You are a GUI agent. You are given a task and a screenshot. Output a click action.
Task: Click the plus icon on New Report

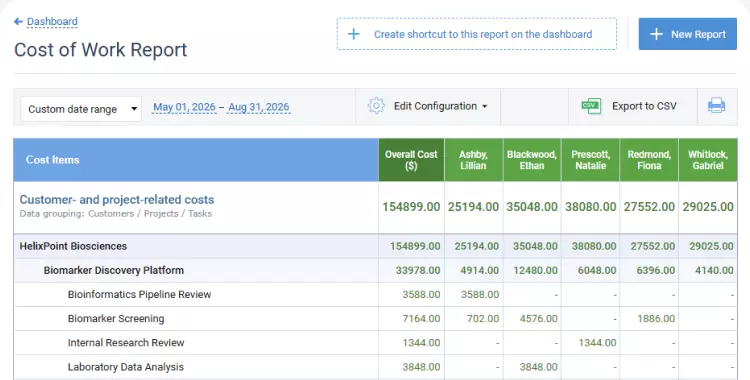[x=656, y=34]
